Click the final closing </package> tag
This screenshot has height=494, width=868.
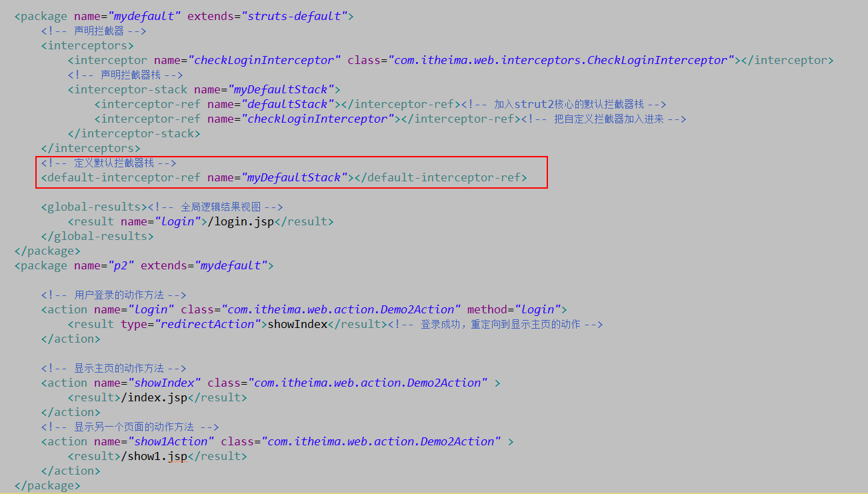[x=47, y=485]
